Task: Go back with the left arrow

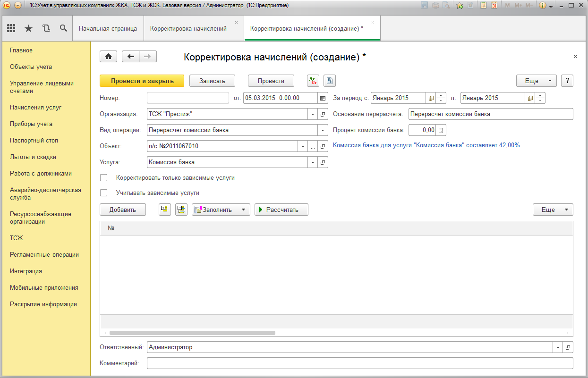Action: 131,57
